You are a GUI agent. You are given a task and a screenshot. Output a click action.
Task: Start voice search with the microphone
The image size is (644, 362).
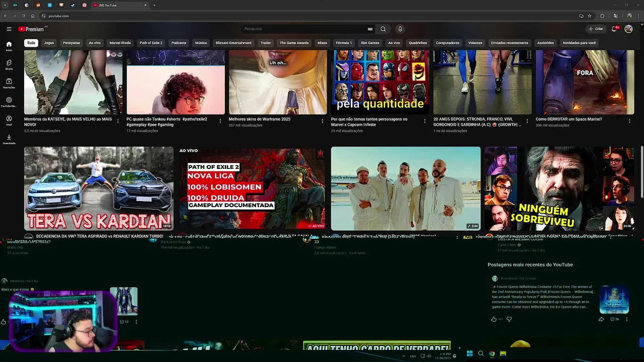point(400,29)
